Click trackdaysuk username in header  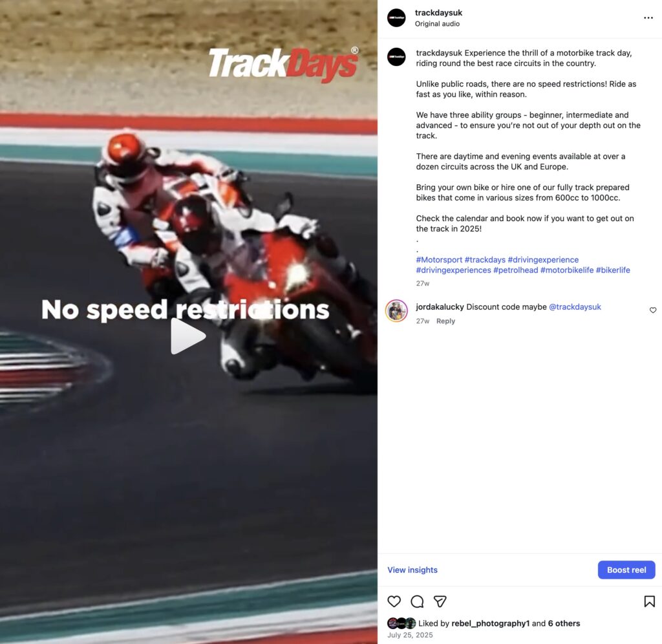(438, 13)
